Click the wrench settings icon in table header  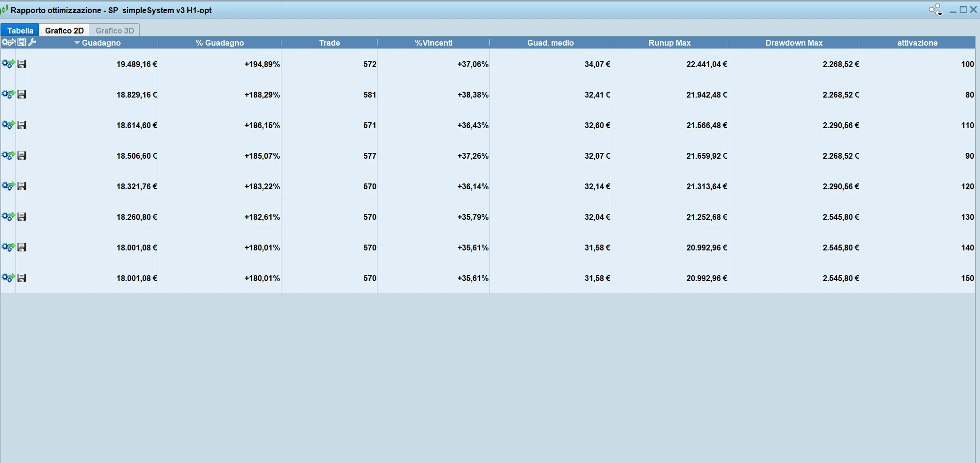pos(33,42)
